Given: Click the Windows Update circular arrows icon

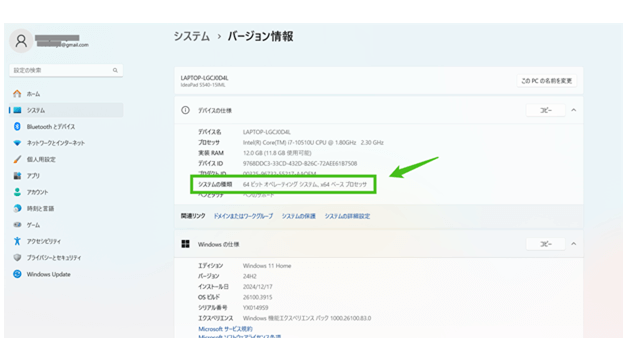Looking at the screenshot, I should click(17, 274).
